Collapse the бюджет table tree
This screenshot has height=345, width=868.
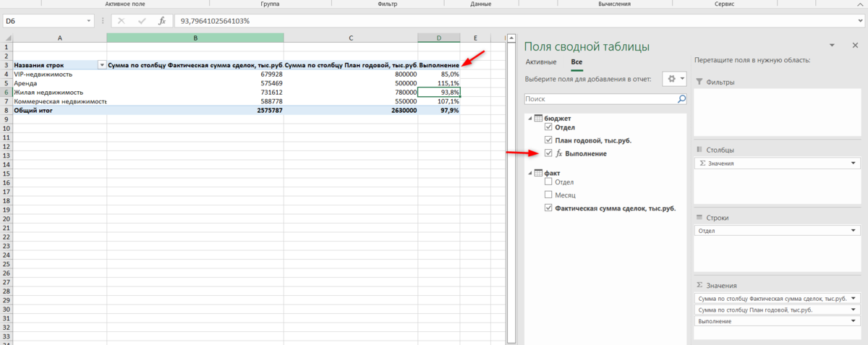pos(529,118)
